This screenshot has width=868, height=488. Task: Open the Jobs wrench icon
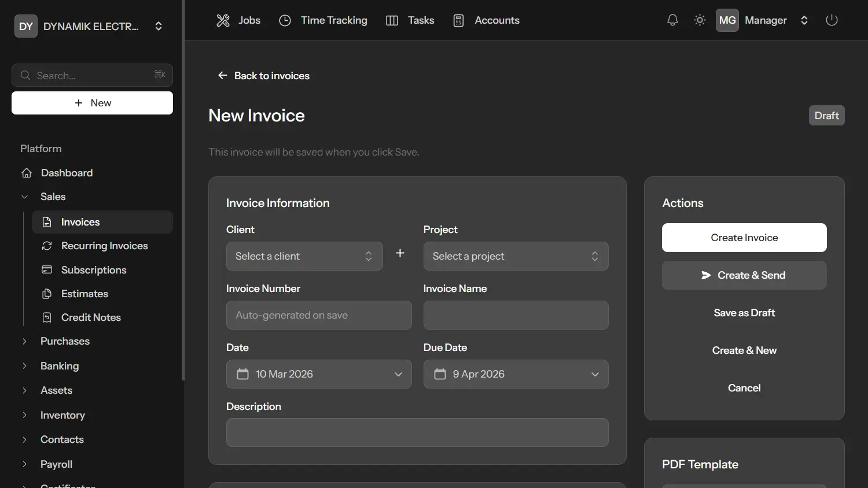[223, 20]
